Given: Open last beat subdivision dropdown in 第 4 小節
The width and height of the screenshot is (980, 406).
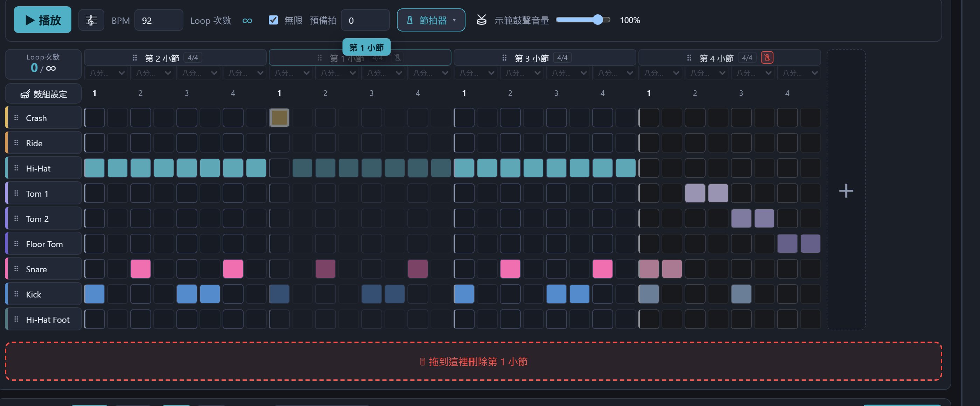Looking at the screenshot, I should (800, 73).
